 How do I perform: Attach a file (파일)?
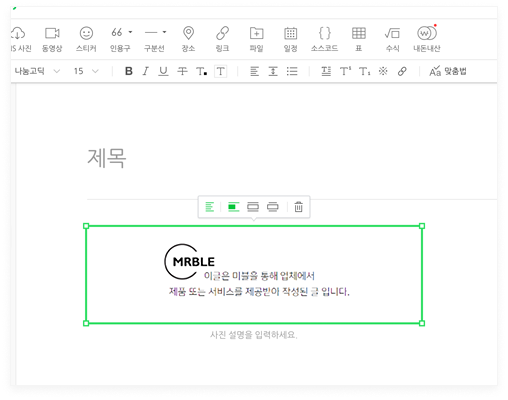click(x=256, y=39)
